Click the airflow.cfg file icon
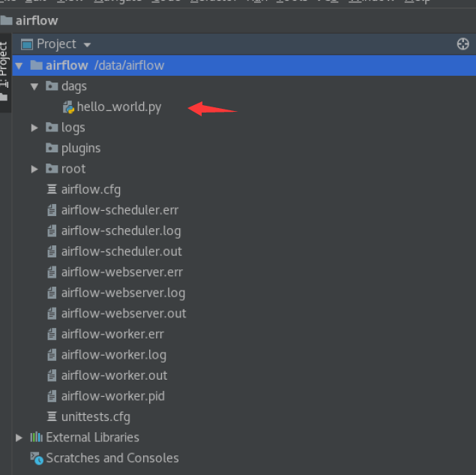Viewport: 476px width, 475px height. (x=52, y=190)
